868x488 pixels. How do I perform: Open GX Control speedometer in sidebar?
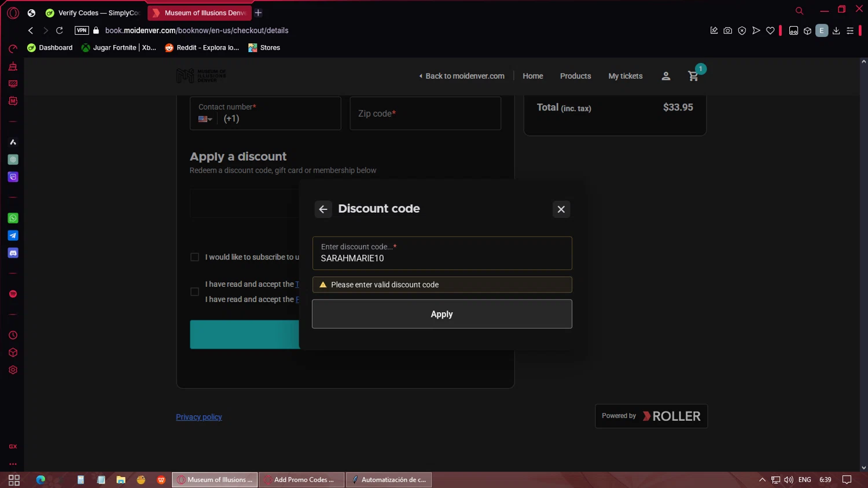[x=13, y=49]
